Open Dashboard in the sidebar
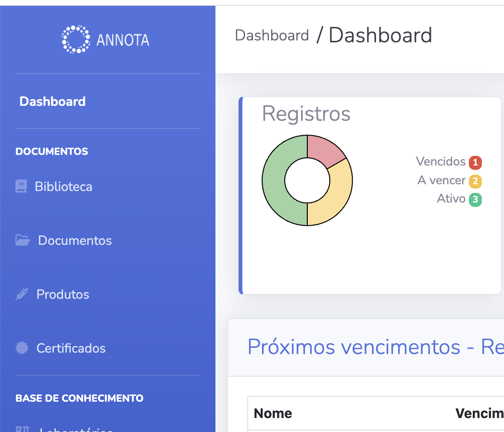 (52, 102)
